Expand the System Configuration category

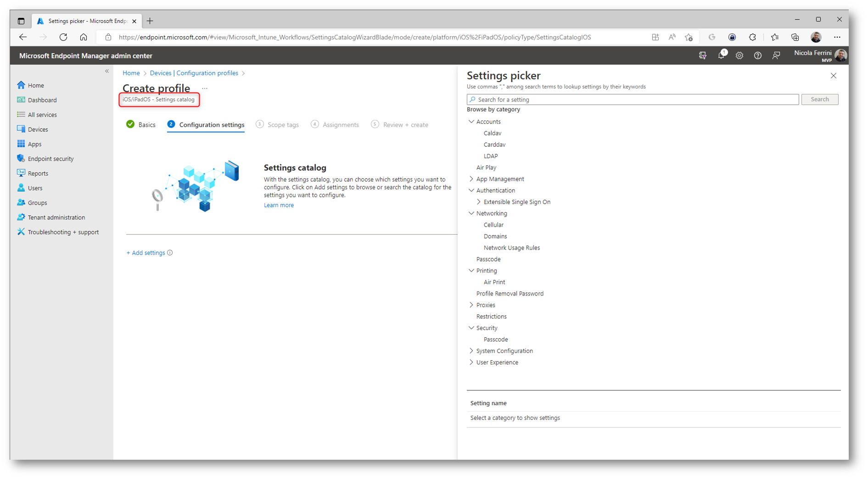coord(471,351)
